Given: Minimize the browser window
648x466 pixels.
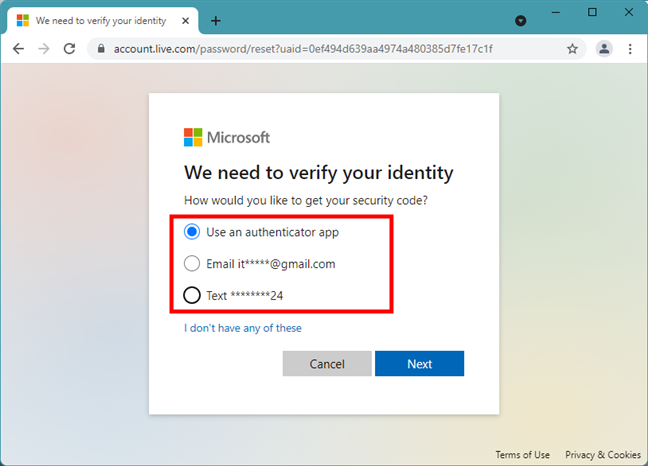Looking at the screenshot, I should click(x=556, y=12).
